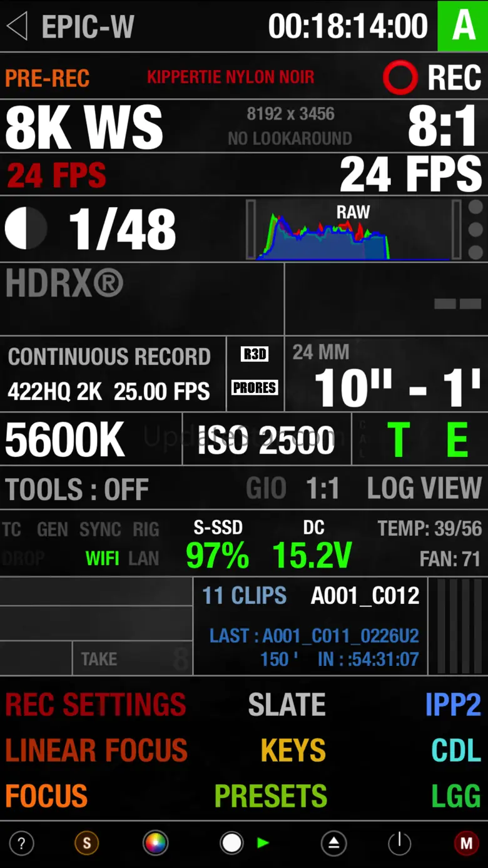Toggle the 1:1 zoom view
This screenshot has height=868, width=488.
[x=322, y=489]
